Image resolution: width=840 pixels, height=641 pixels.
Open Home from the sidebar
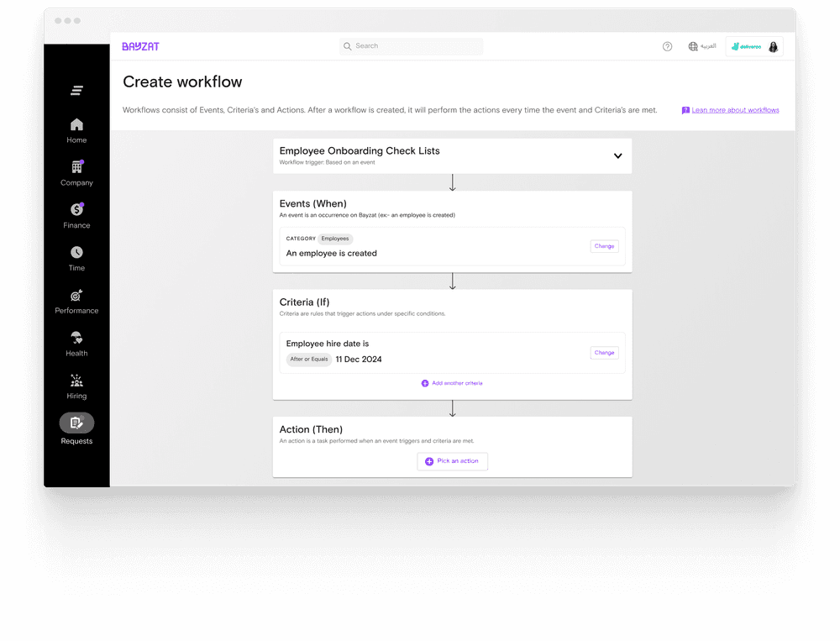76,131
